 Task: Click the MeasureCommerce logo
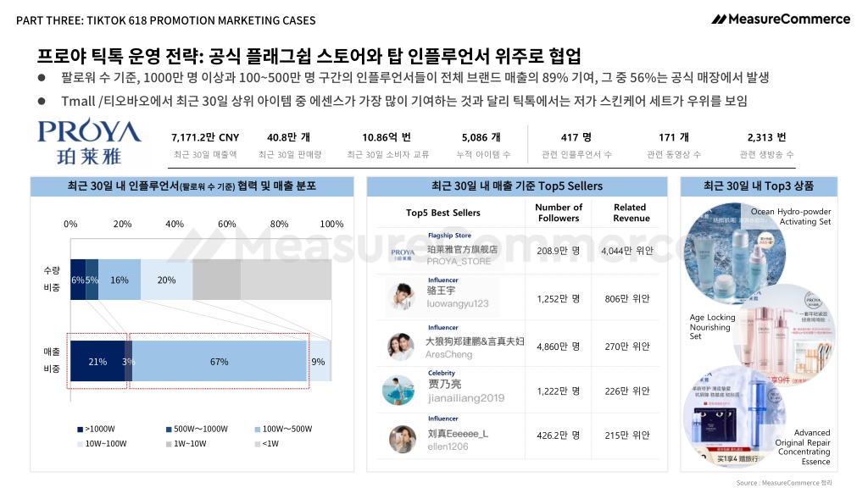pyautogui.click(x=781, y=19)
